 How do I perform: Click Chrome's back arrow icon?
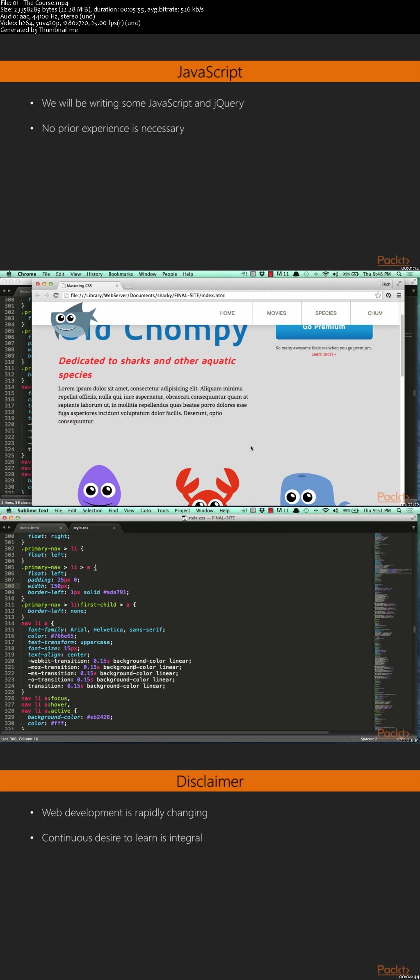coord(38,295)
